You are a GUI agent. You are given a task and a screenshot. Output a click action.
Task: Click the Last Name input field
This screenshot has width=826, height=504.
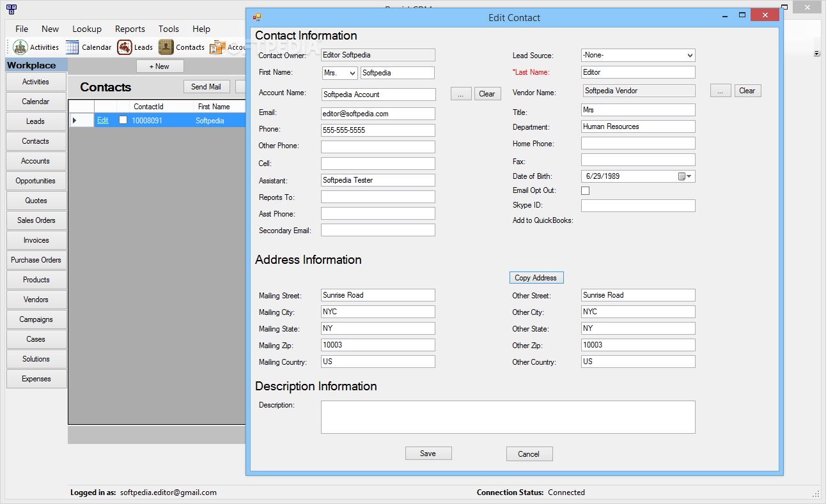point(638,72)
